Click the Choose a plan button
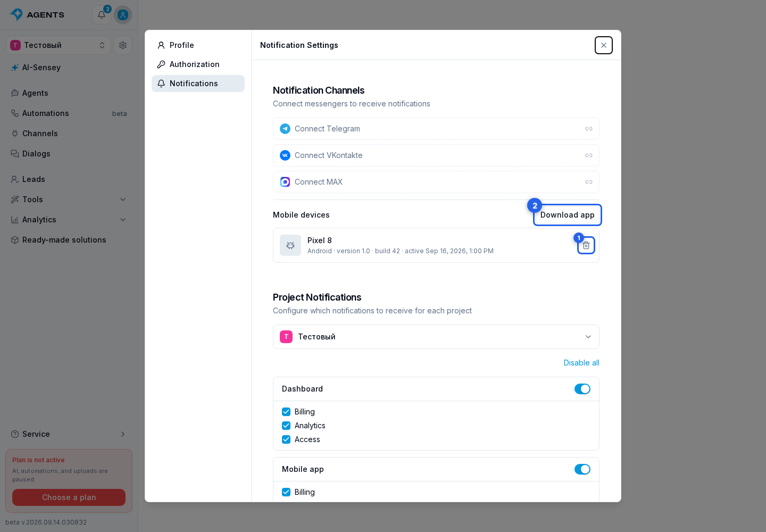 point(69,497)
